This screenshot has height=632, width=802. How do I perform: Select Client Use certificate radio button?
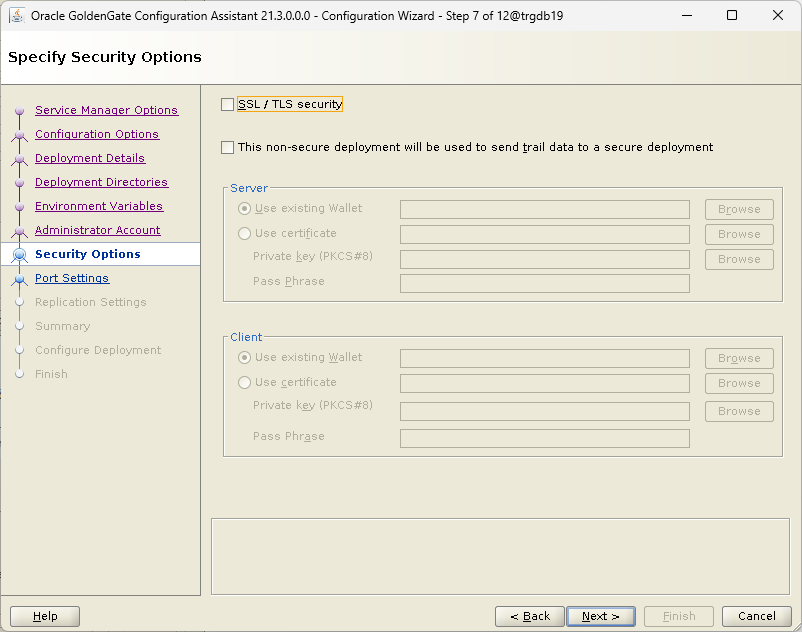click(244, 382)
